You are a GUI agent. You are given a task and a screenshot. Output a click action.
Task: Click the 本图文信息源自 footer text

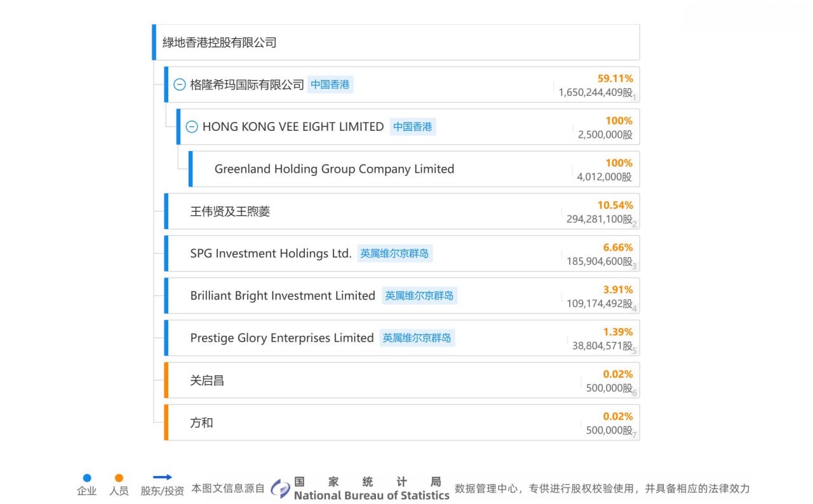tap(228, 489)
